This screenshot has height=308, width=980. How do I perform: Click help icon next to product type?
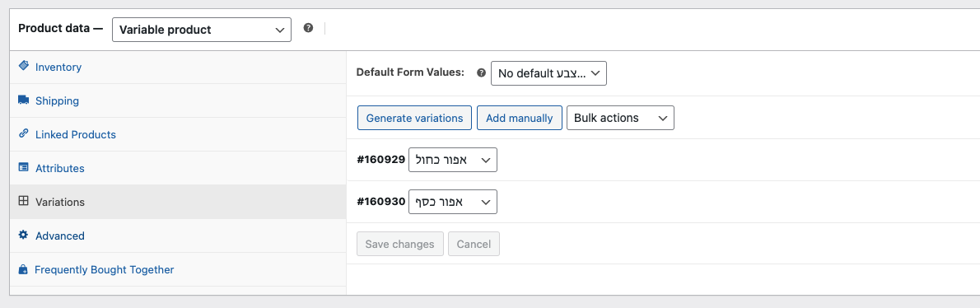pos(308,27)
